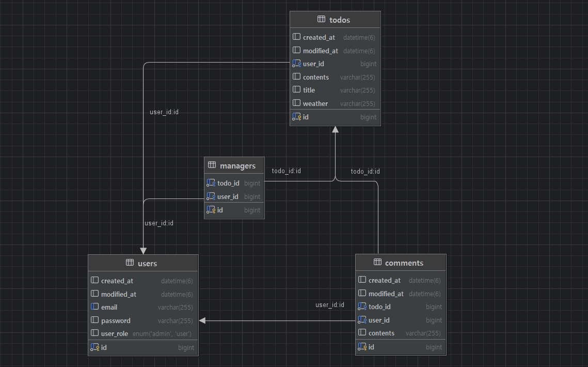Click primary key icon of users id
This screenshot has height=367, width=588.
(95, 347)
